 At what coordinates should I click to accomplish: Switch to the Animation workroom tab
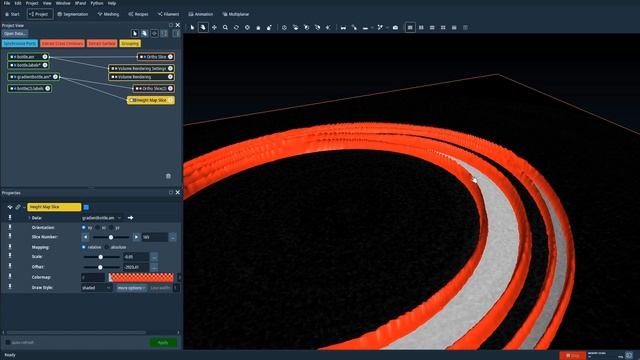(x=200, y=14)
